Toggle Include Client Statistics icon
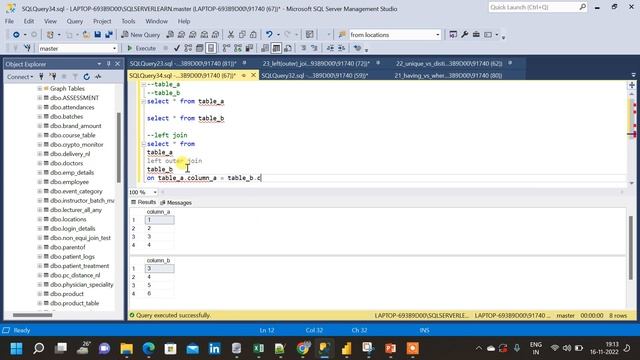Viewport: 640px width, 360px height. click(x=249, y=48)
